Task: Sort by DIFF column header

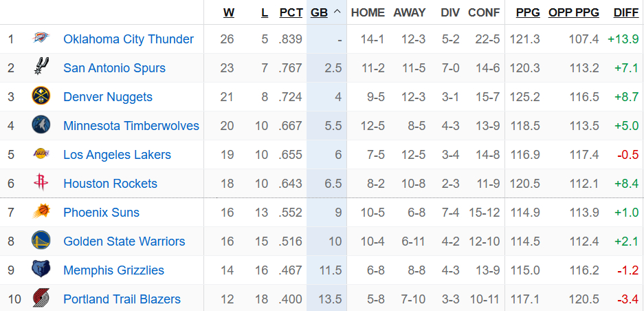Action: click(626, 13)
